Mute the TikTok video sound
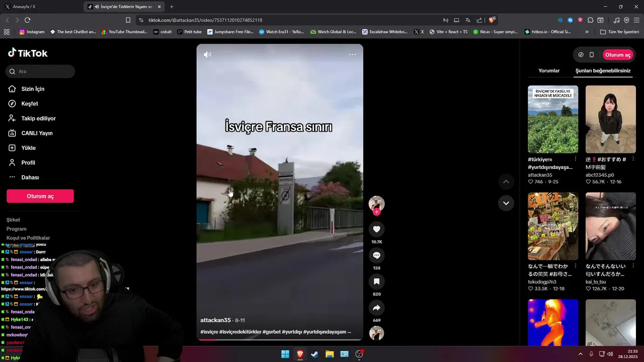Image resolution: width=644 pixels, height=362 pixels. click(x=207, y=54)
